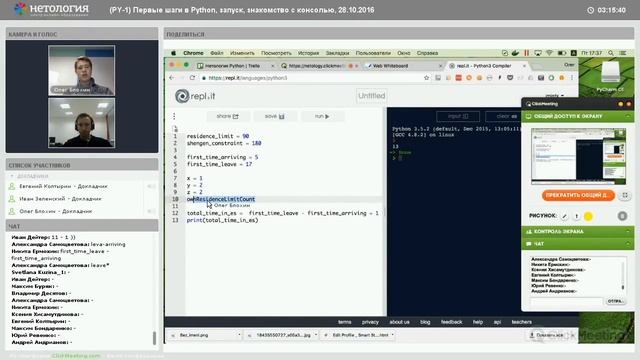The width and height of the screenshot is (640, 360).
Task: Toggle microphone for Олег Блохин
Action: click(x=151, y=211)
